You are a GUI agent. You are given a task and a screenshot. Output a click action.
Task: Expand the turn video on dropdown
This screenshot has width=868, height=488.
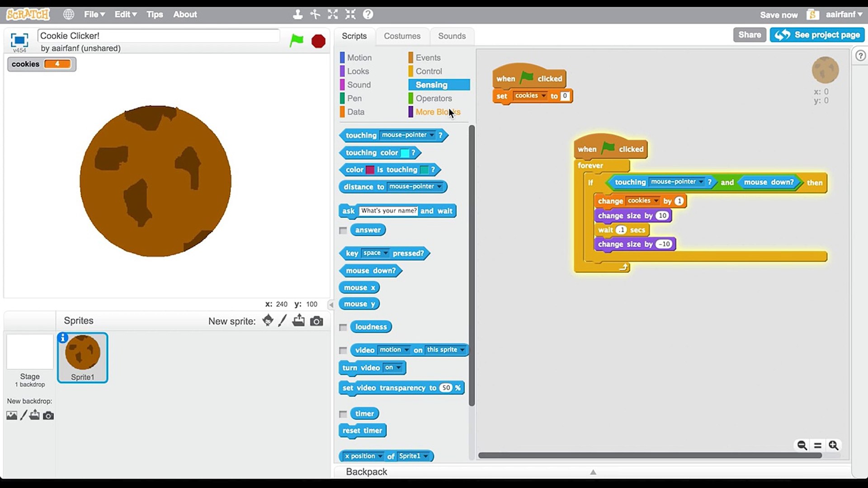tap(398, 368)
